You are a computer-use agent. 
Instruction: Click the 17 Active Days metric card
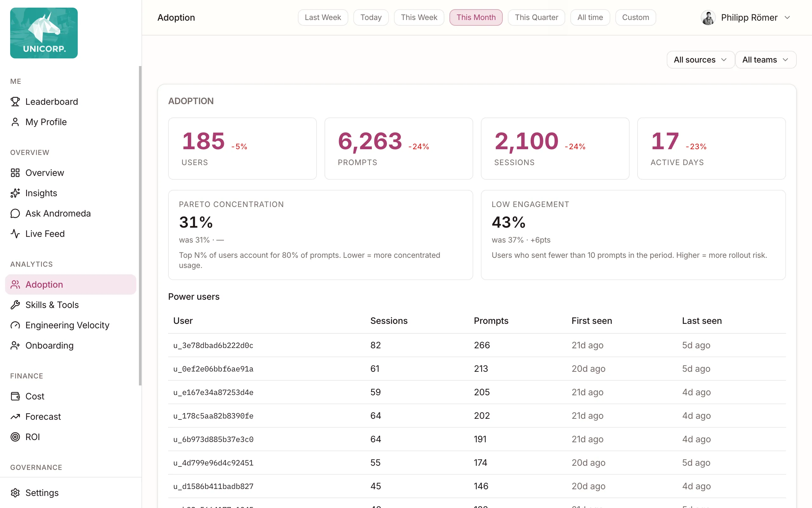(x=711, y=149)
